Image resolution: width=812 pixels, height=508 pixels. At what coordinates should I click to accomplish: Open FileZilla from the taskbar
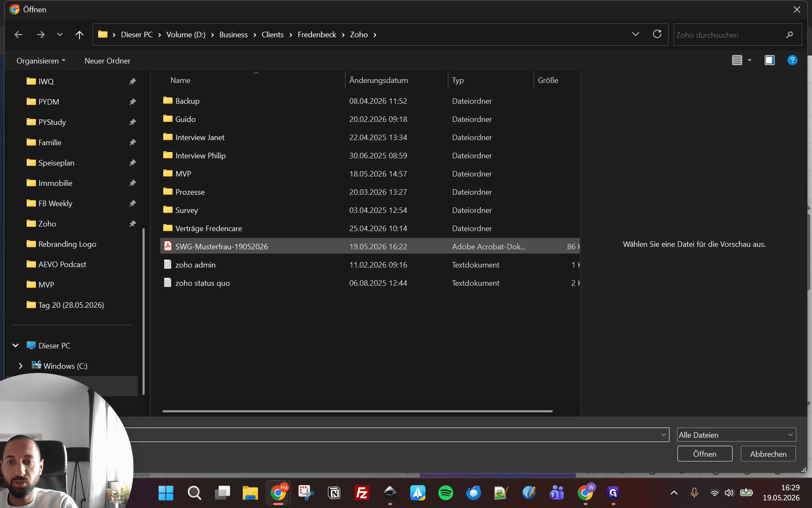click(362, 493)
